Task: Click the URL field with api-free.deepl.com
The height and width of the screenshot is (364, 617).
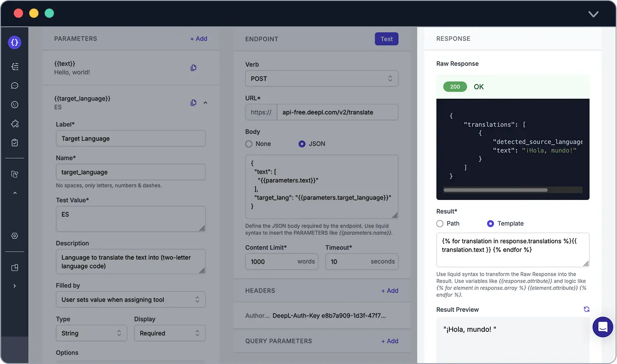Action: point(337,112)
